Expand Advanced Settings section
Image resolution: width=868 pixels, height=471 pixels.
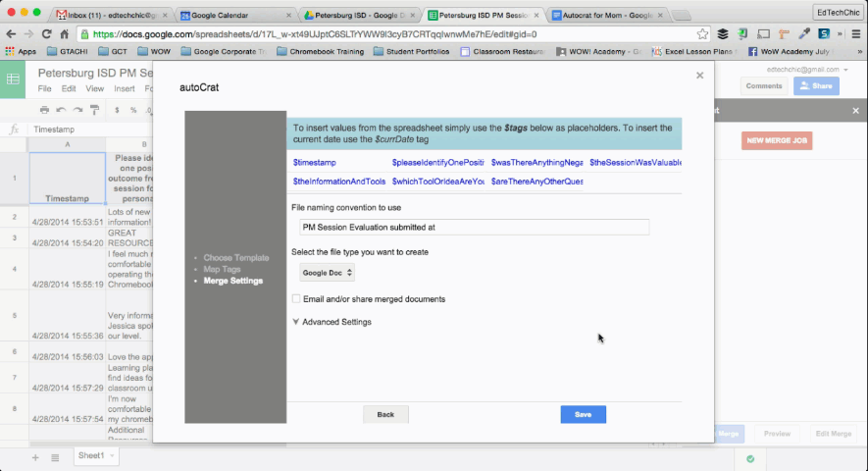[x=332, y=322]
